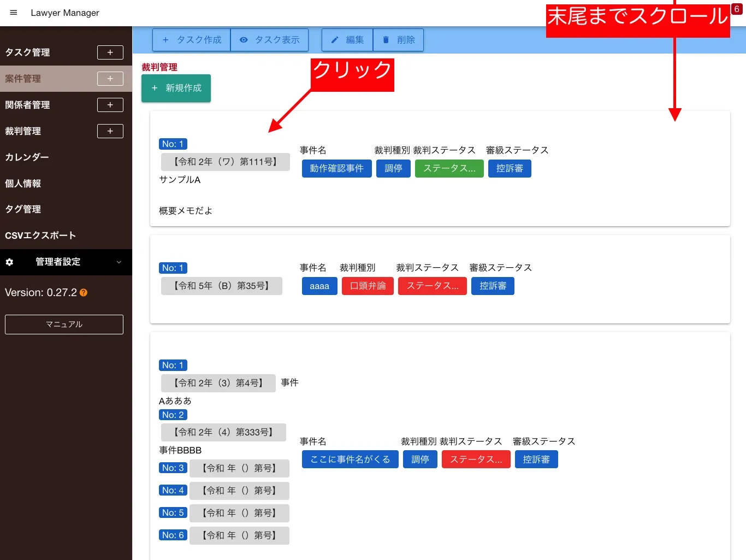Click the ここに事件名がくる chip
This screenshot has width=746, height=560.
[350, 459]
